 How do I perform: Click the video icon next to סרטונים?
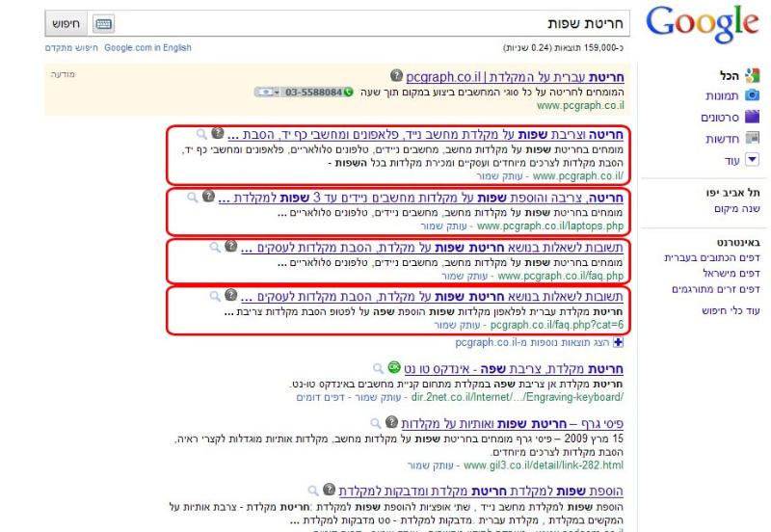pos(752,117)
